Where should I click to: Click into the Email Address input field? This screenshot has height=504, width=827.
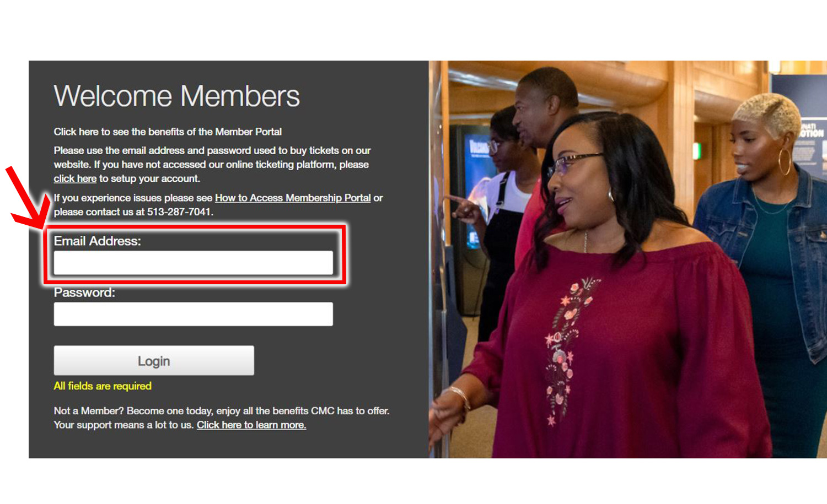point(193,262)
